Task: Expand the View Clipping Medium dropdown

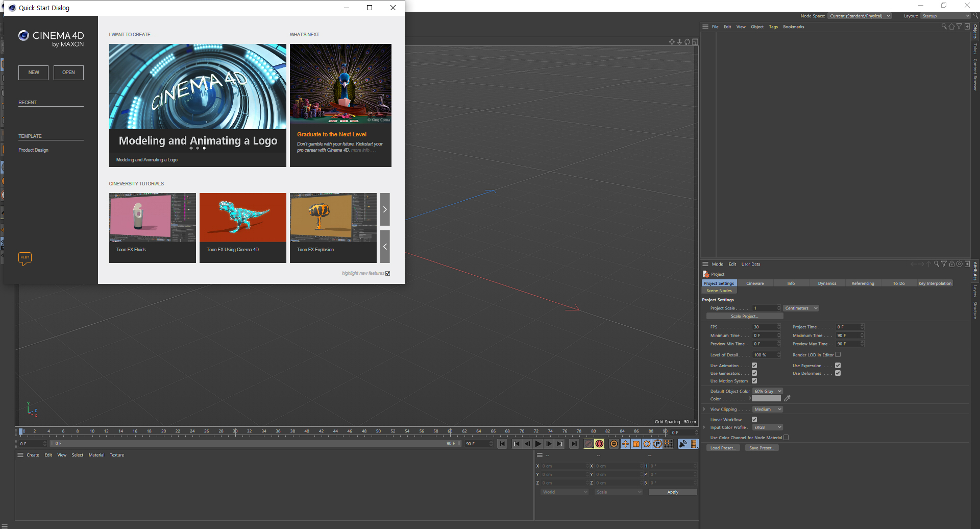Action: click(768, 409)
